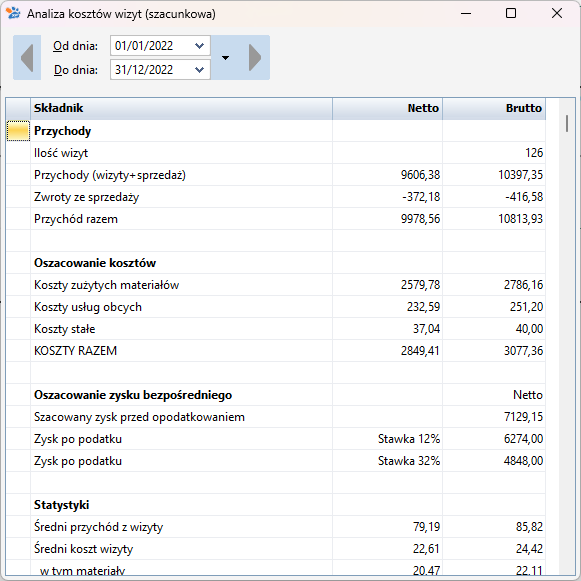Expand the Do dnia date picker
The width and height of the screenshot is (581, 581).
[x=199, y=70]
